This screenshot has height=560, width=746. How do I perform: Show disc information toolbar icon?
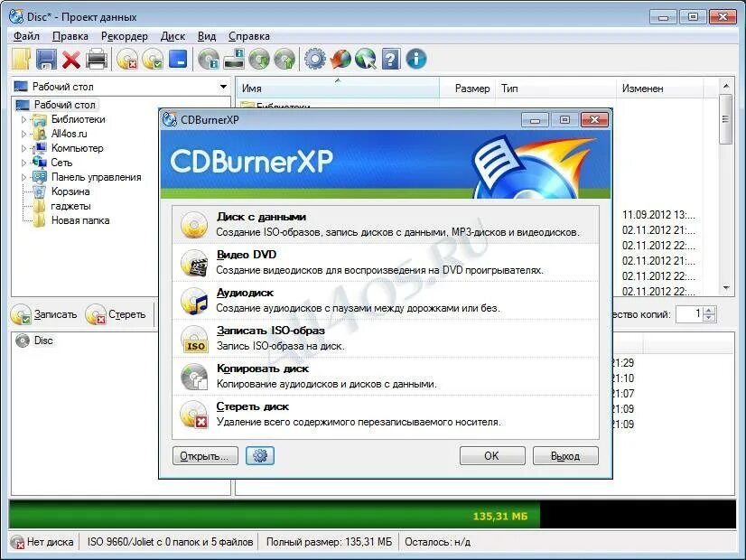[209, 60]
